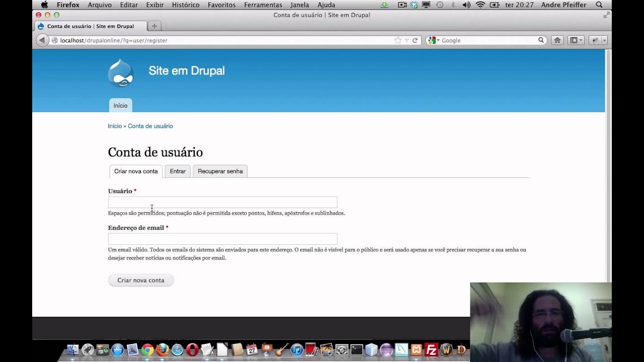Open a new tab with the plus button
The height and width of the screenshot is (362, 644).
(x=154, y=26)
